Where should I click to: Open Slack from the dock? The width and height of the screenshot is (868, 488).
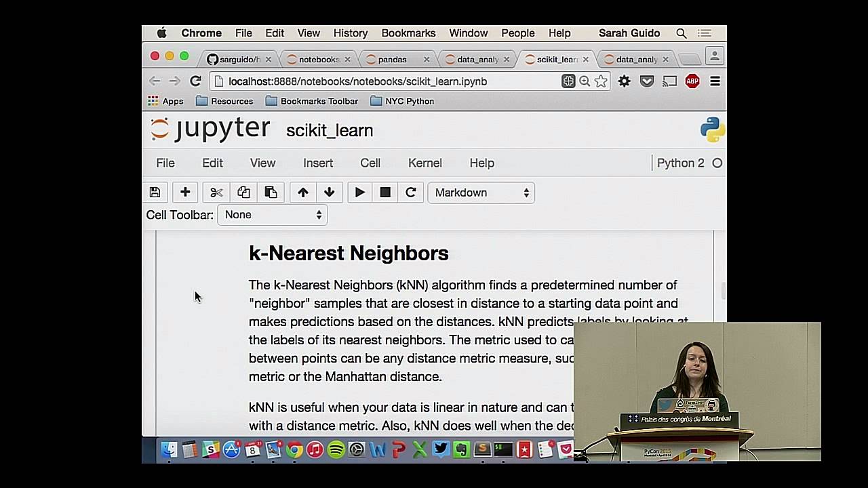click(211, 449)
